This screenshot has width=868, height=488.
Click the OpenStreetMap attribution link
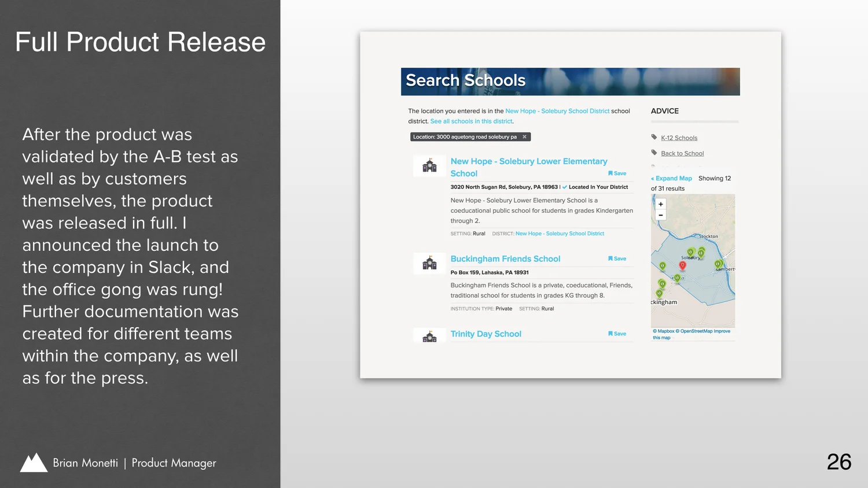[694, 331]
